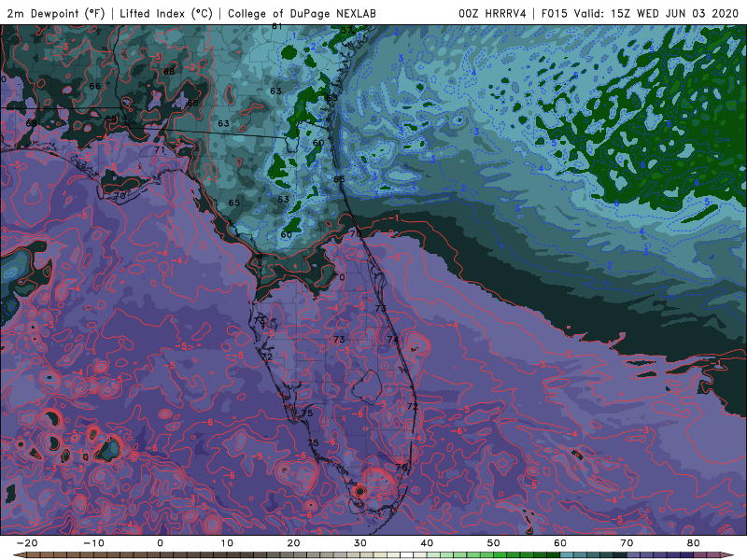
Task: Click the 50 label on the color scale
Action: pos(494,543)
